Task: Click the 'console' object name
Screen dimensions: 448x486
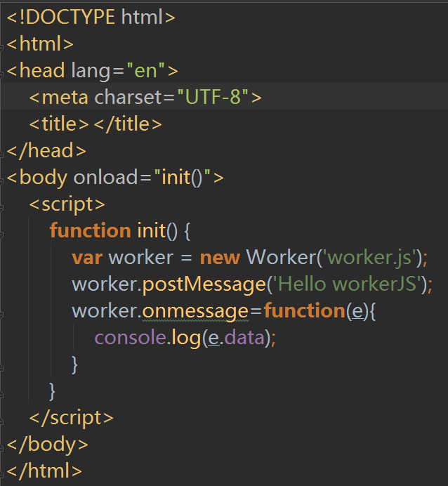Action: point(130,338)
